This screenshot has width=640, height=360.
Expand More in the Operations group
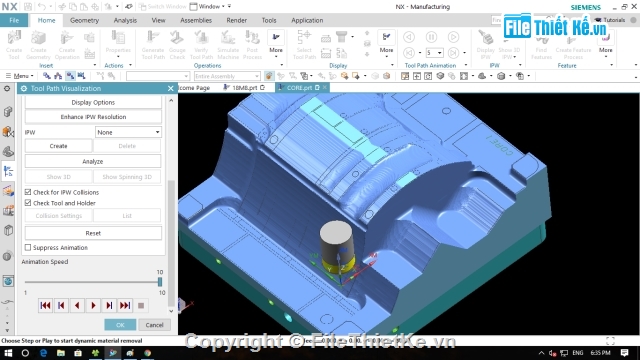[276, 44]
